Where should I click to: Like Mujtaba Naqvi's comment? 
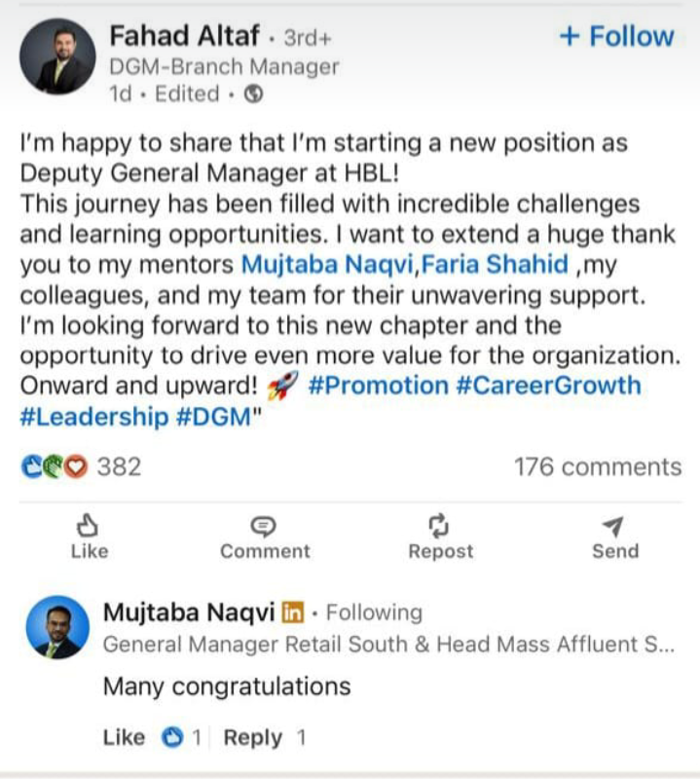point(124,738)
